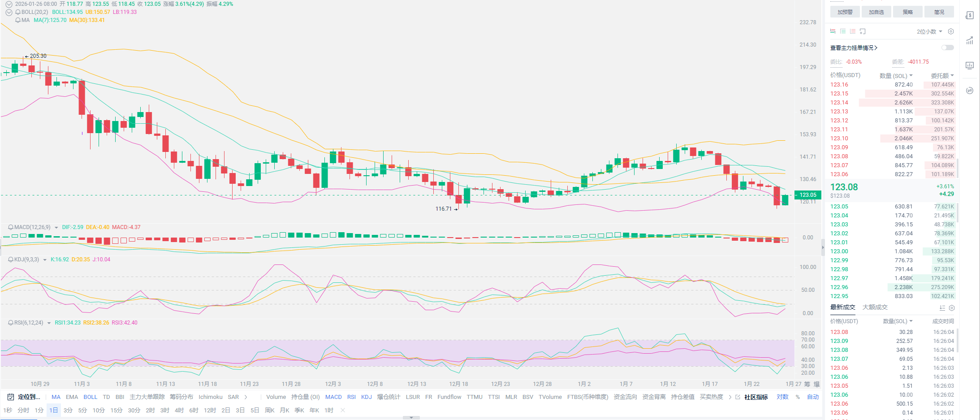Click the 加自选 button
This screenshot has width=980, height=420.
coord(876,12)
